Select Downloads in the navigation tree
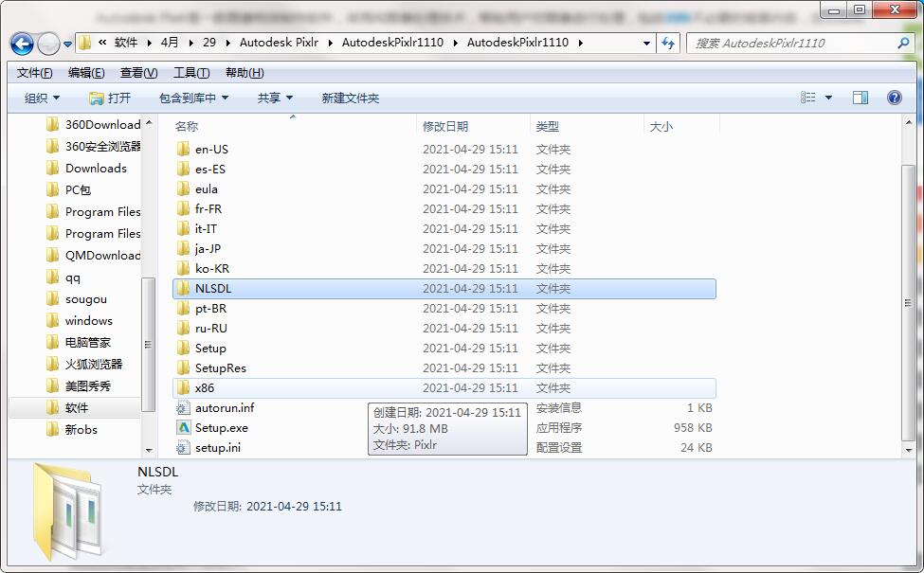 tap(86, 168)
